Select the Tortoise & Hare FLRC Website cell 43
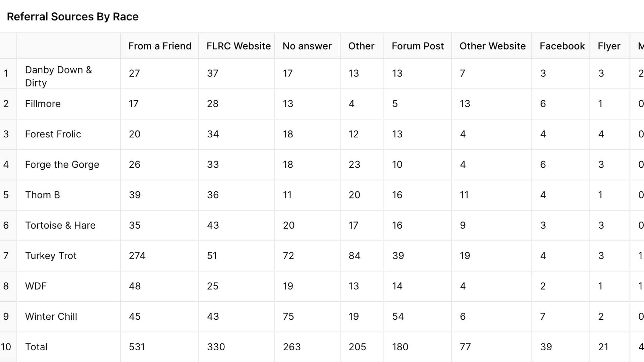 pos(213,225)
